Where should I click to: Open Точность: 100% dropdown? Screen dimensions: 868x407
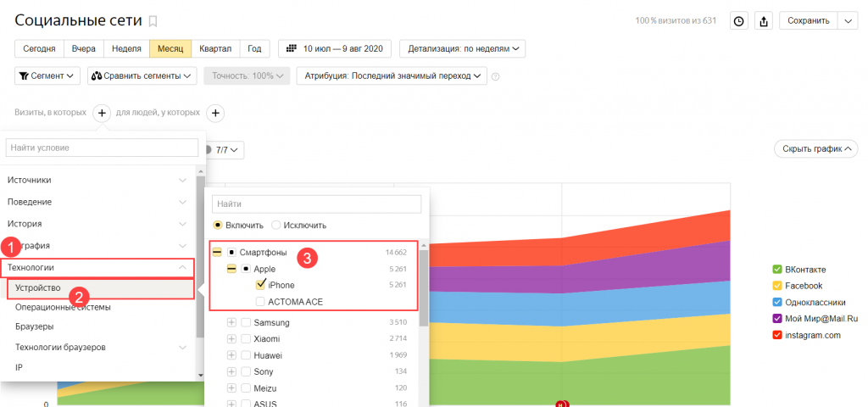pyautogui.click(x=247, y=75)
